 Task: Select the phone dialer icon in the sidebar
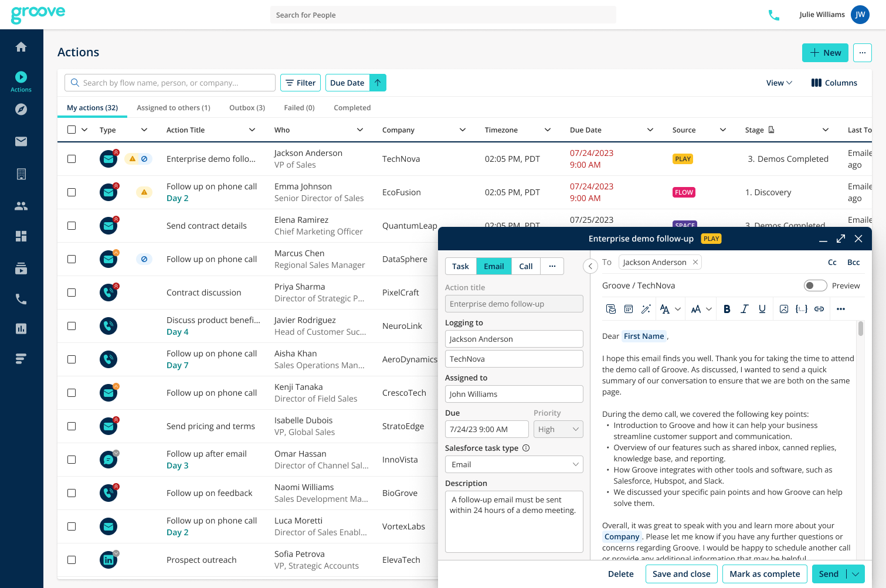21,300
